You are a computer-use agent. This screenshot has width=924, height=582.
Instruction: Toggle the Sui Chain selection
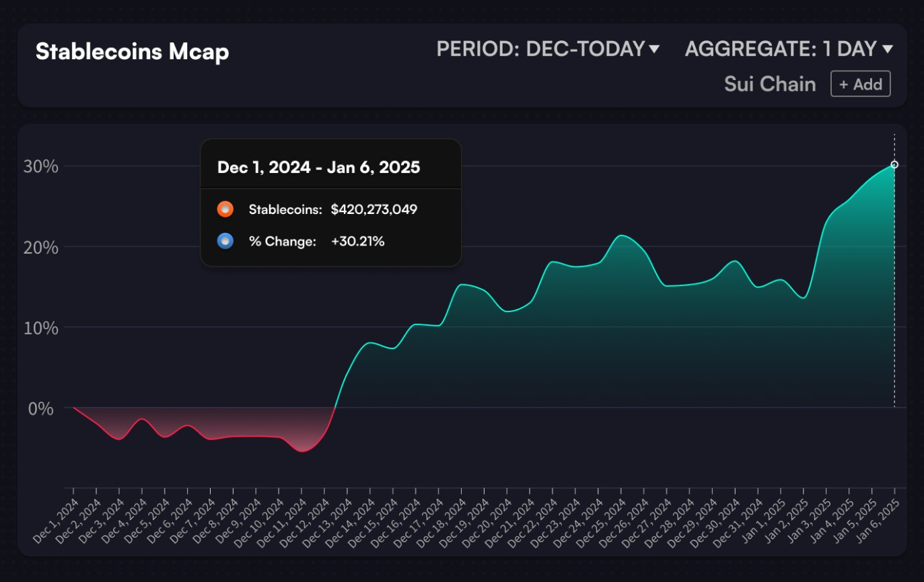point(770,83)
